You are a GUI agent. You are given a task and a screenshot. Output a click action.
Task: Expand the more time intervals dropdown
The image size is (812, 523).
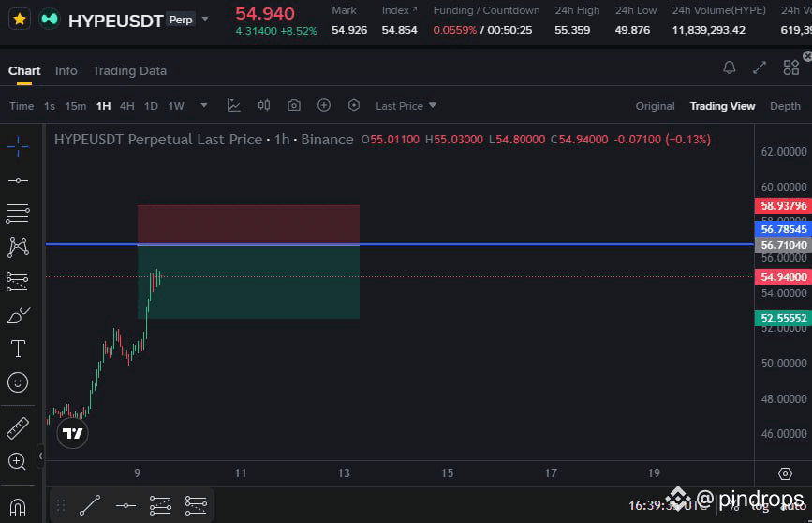pos(204,105)
